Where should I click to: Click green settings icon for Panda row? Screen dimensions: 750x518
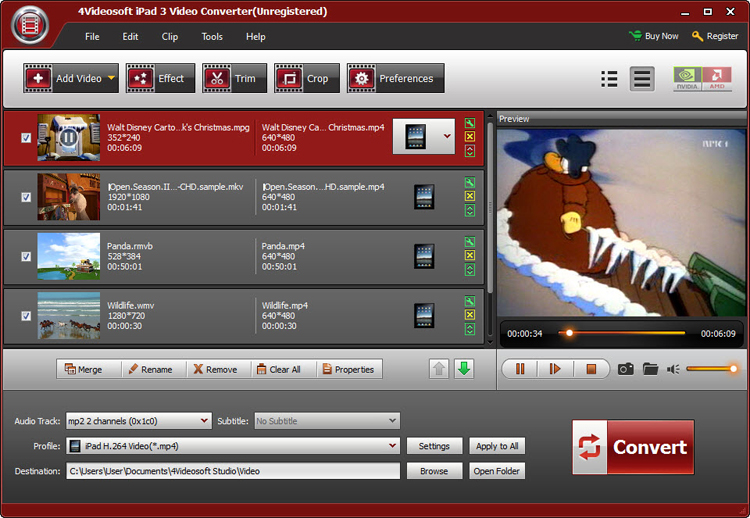(x=470, y=242)
